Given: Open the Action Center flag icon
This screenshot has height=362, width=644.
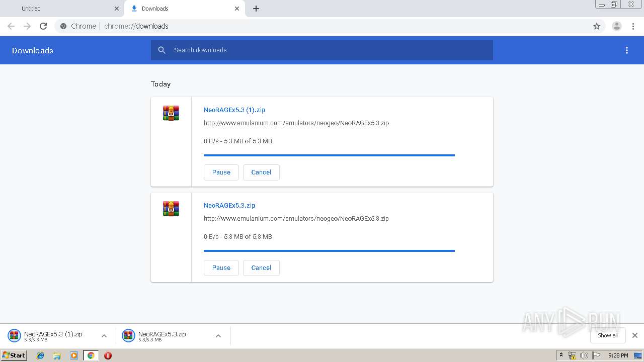Looking at the screenshot, I should click(x=596, y=355).
